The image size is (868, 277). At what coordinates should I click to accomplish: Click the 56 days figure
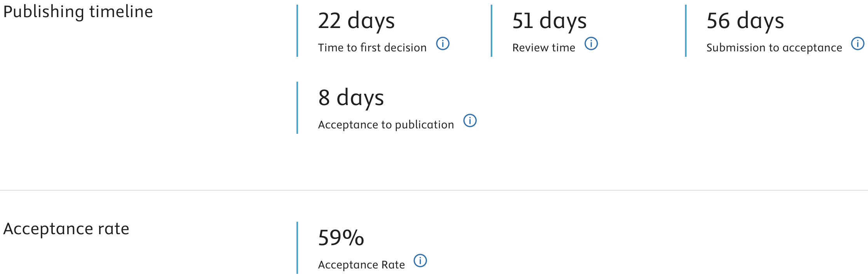point(745,21)
